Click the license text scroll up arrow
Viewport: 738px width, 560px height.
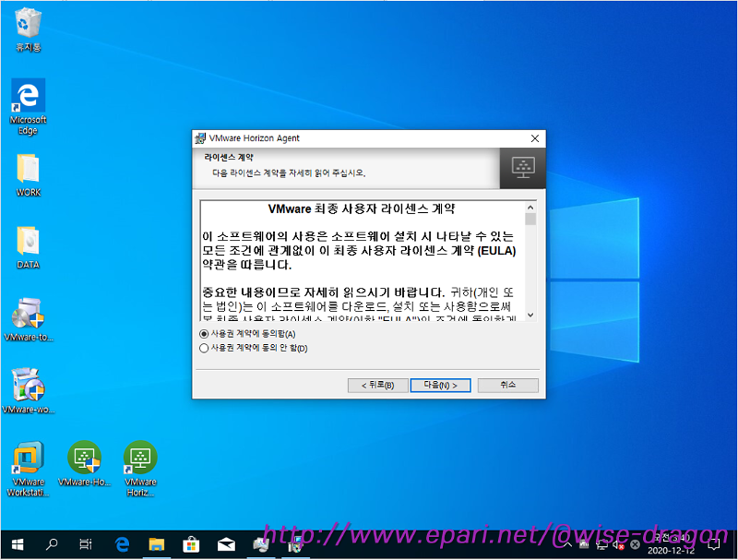[x=530, y=207]
